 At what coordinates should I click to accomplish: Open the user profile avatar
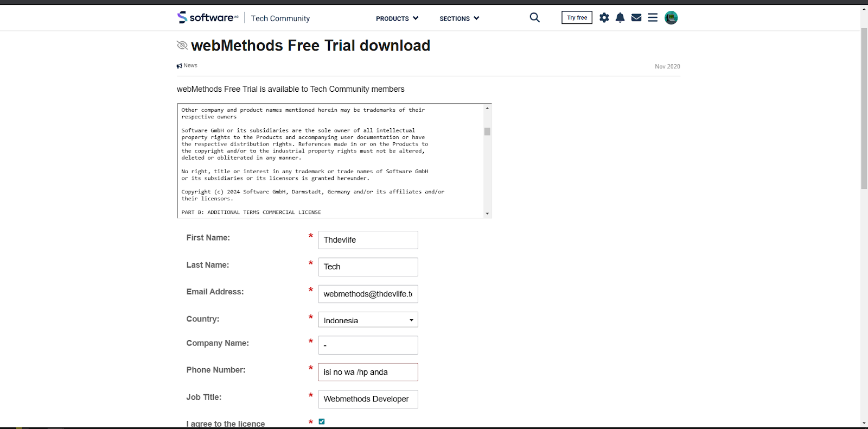671,18
